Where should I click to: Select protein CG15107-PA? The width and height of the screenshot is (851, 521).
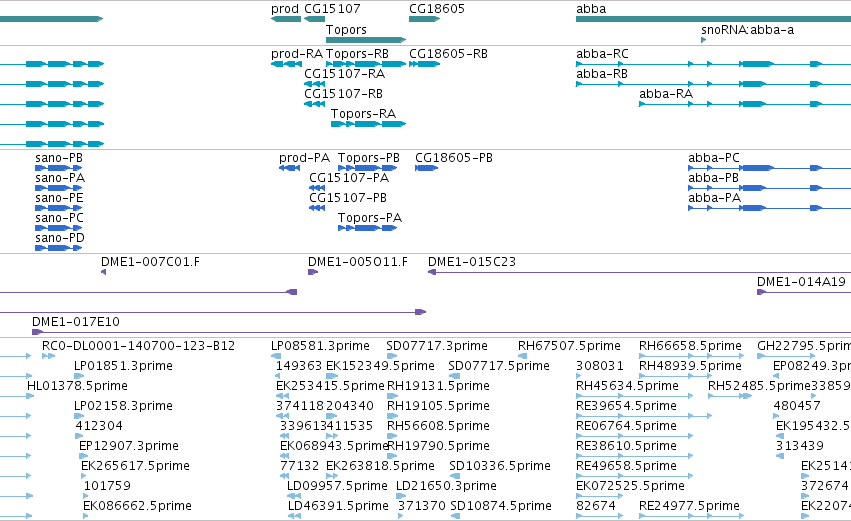pos(317,188)
